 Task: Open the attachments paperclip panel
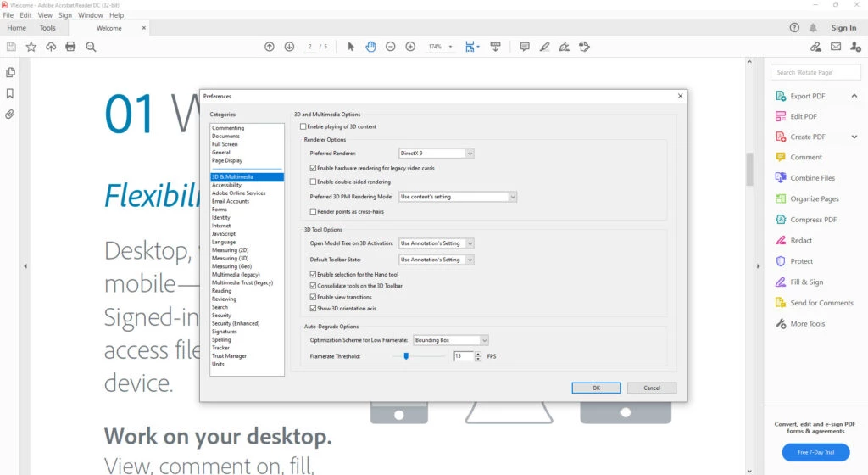pos(11,114)
